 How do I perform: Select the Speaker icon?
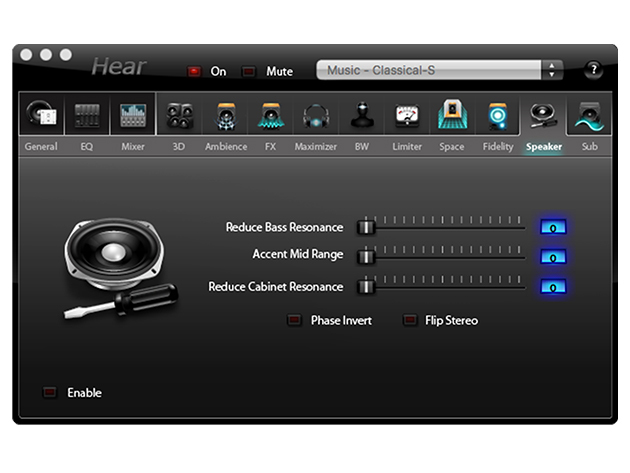543,115
